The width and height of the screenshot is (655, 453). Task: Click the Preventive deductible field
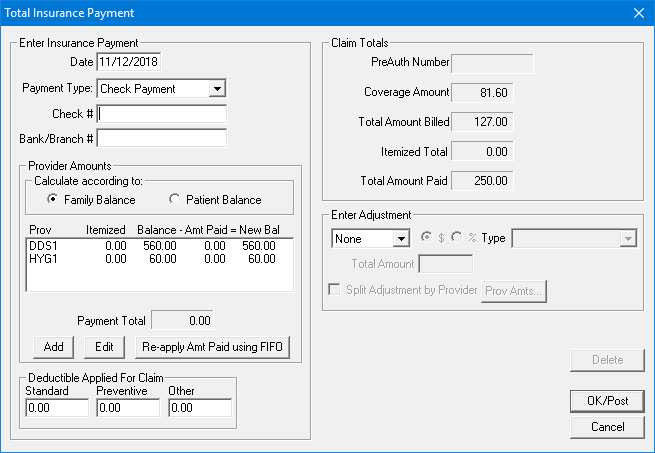[x=128, y=408]
